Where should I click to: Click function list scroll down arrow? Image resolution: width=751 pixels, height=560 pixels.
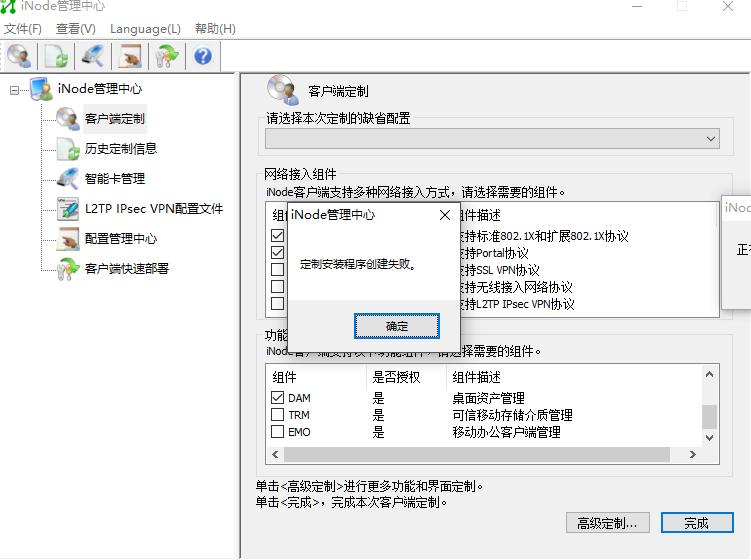[709, 437]
